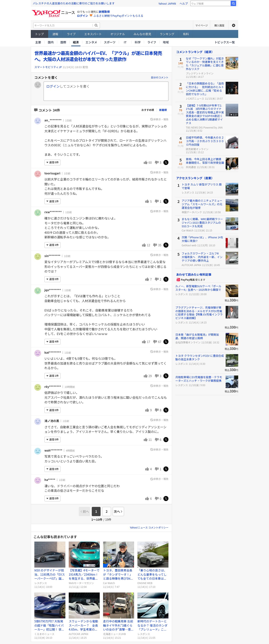Click ログイン link in comment box

coord(53,86)
